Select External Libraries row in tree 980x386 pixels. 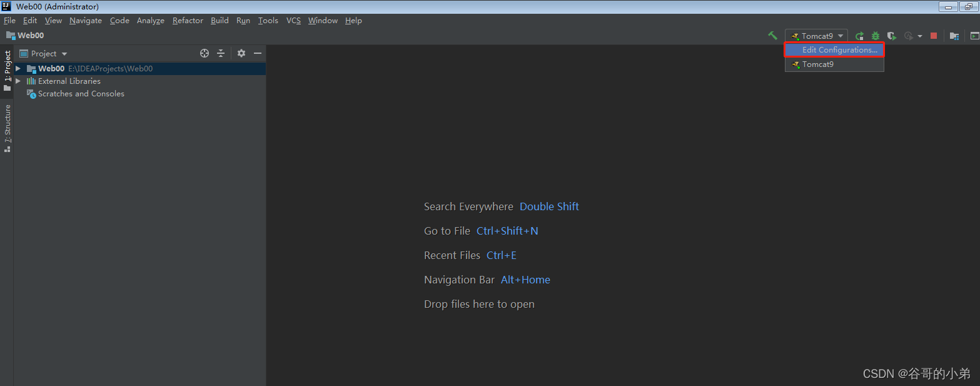(x=140, y=81)
